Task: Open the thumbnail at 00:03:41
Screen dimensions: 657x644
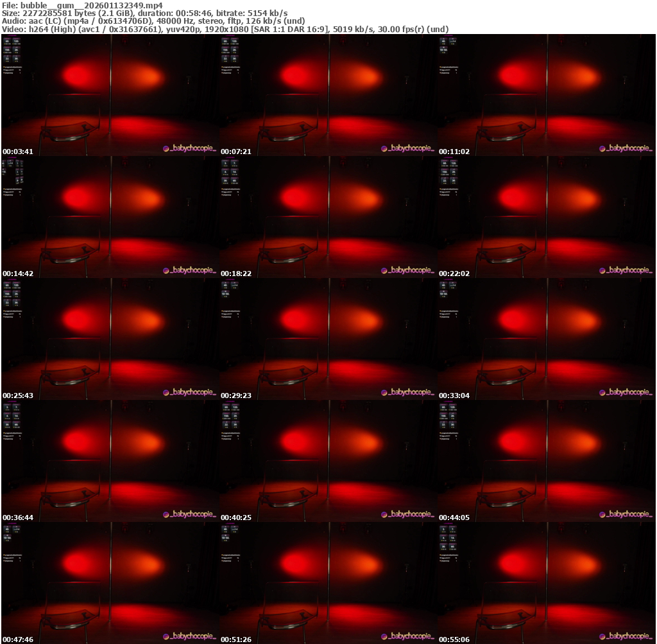Action: coord(110,95)
